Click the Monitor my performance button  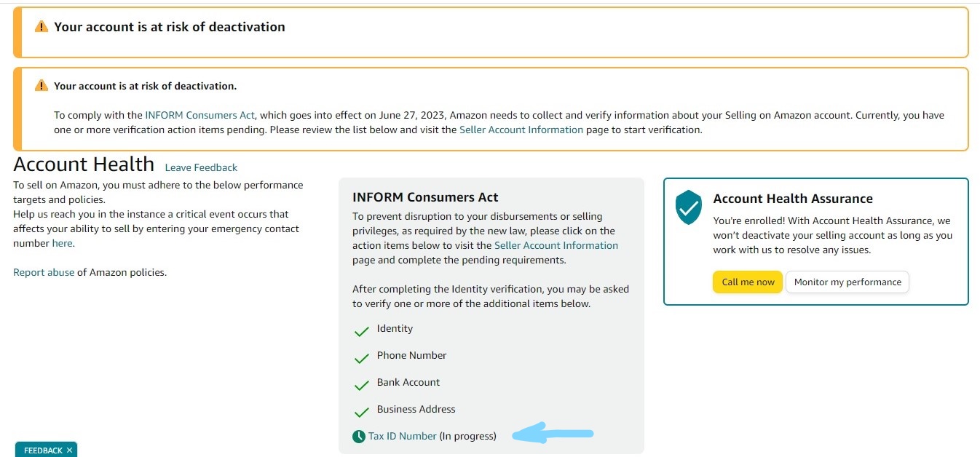847,282
